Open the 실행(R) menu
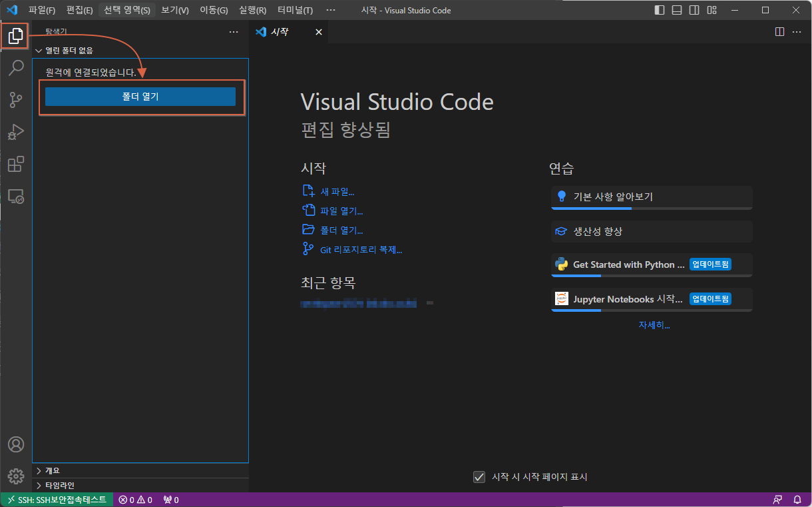Viewport: 812px width, 507px height. click(x=253, y=11)
